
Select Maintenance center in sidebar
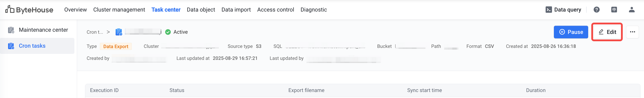43,30
